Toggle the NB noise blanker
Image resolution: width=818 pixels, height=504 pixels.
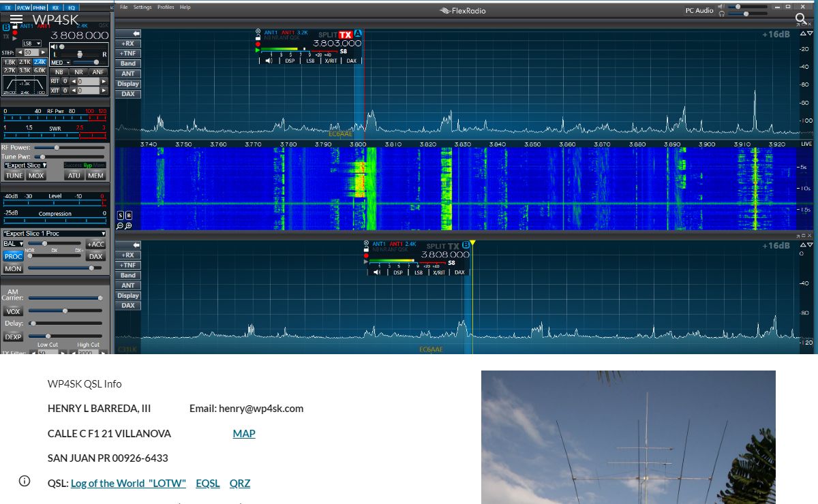click(x=59, y=72)
